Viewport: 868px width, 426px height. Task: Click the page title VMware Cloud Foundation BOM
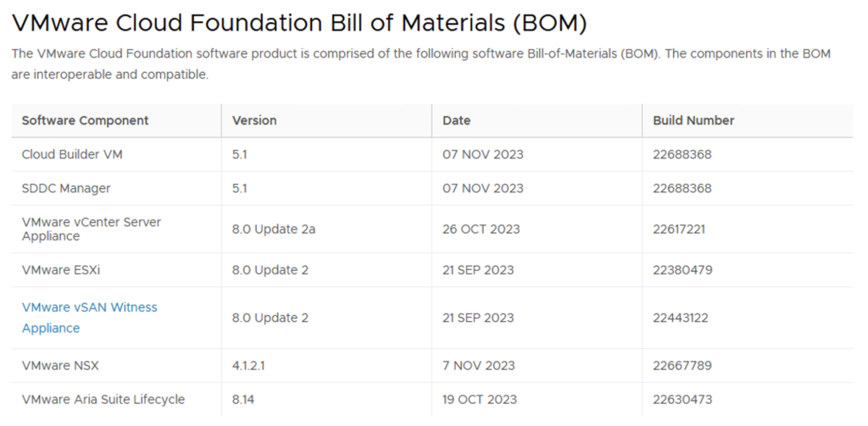coord(299,23)
